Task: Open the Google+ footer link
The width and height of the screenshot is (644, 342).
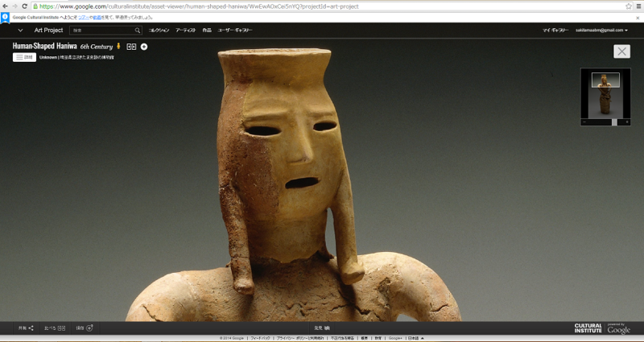Action: 395,338
